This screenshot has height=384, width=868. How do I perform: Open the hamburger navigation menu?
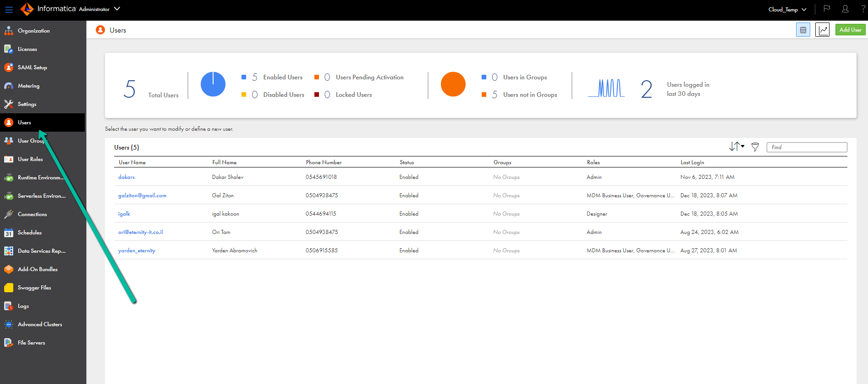tap(9, 9)
